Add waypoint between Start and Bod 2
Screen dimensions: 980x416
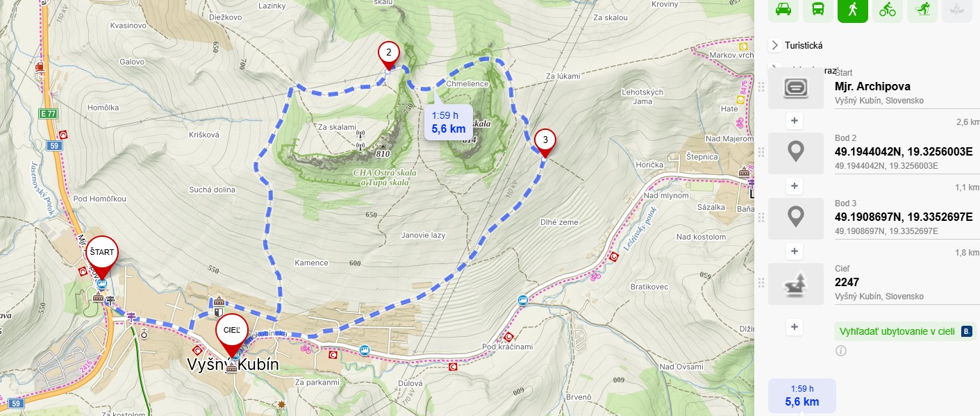point(795,121)
